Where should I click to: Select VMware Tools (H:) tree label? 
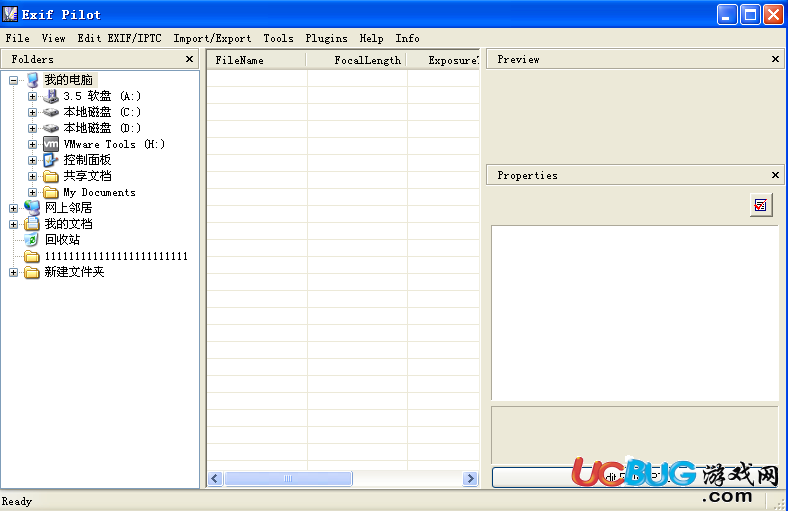coord(114,144)
